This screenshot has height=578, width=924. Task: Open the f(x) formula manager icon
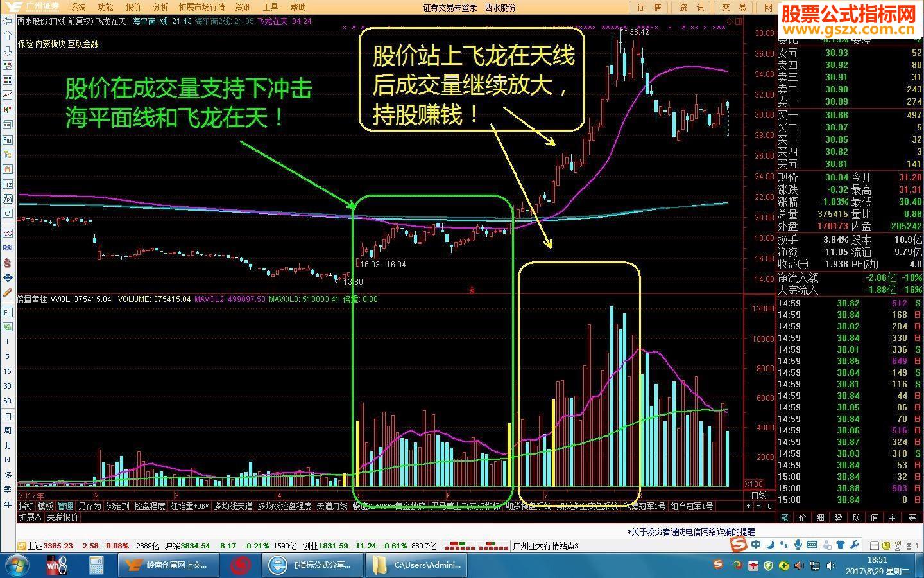pos(8,198)
